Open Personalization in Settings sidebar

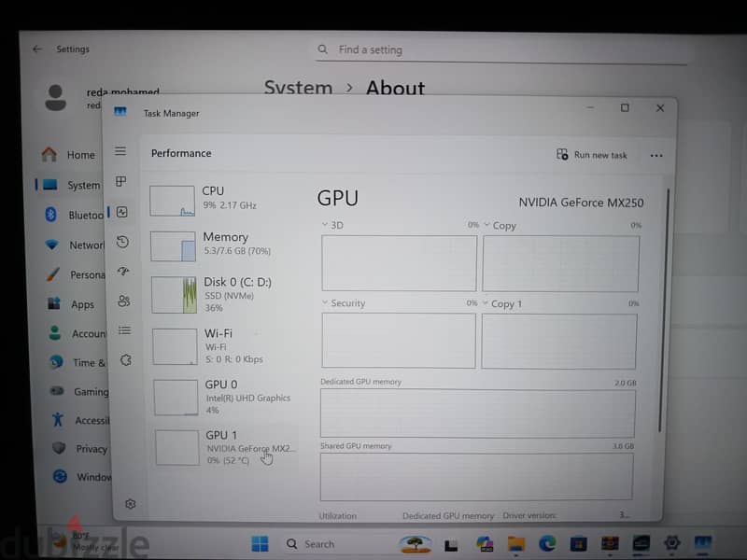[76, 274]
